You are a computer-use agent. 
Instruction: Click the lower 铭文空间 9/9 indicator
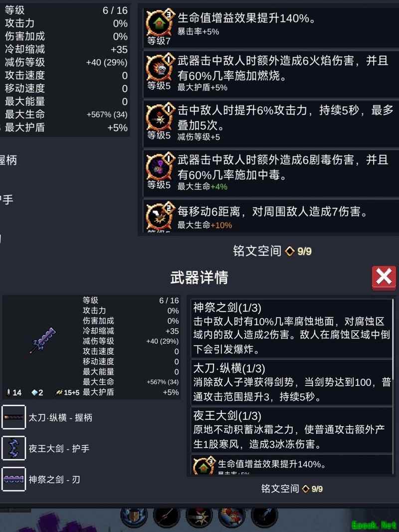pyautogui.click(x=292, y=489)
